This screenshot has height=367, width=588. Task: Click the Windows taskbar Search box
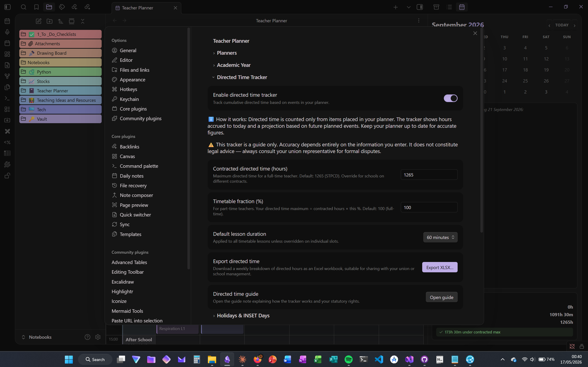pos(95,359)
